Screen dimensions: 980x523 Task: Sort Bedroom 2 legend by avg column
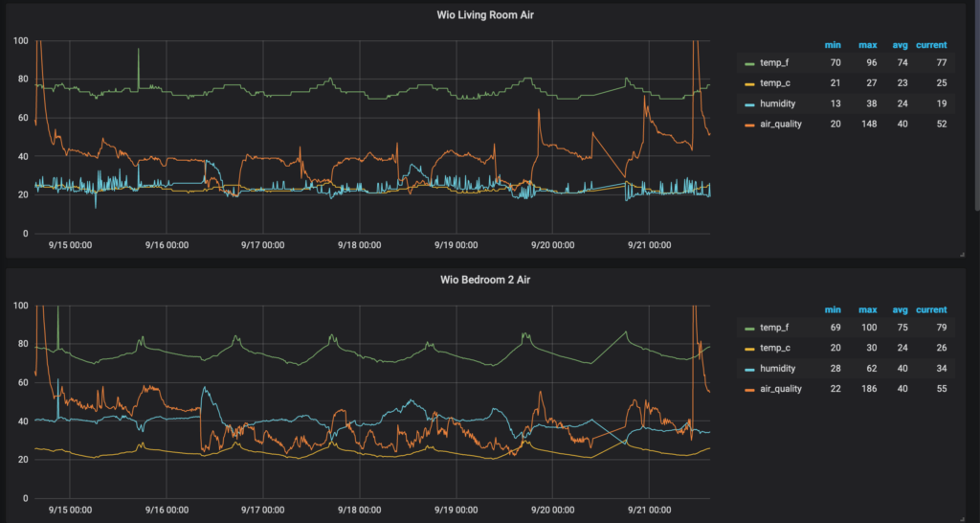tap(898, 310)
